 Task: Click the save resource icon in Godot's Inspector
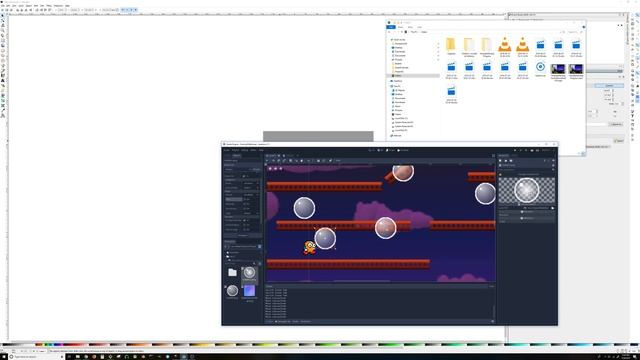(511, 160)
